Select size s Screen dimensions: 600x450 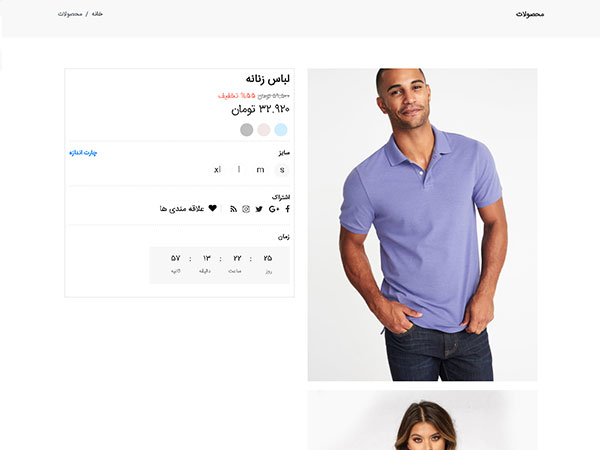[x=282, y=170]
